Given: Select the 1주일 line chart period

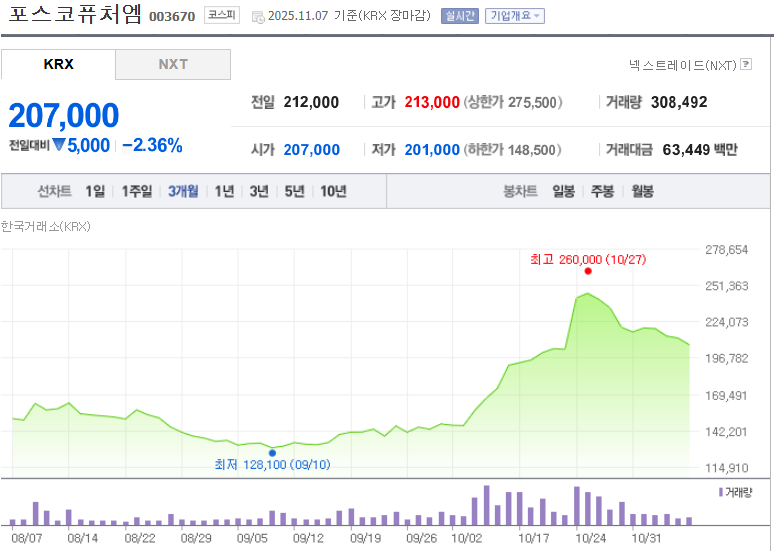Looking at the screenshot, I should [137, 191].
